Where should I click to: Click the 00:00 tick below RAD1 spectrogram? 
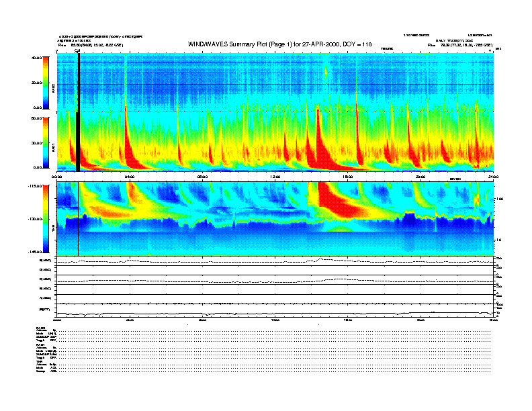pos(56,177)
